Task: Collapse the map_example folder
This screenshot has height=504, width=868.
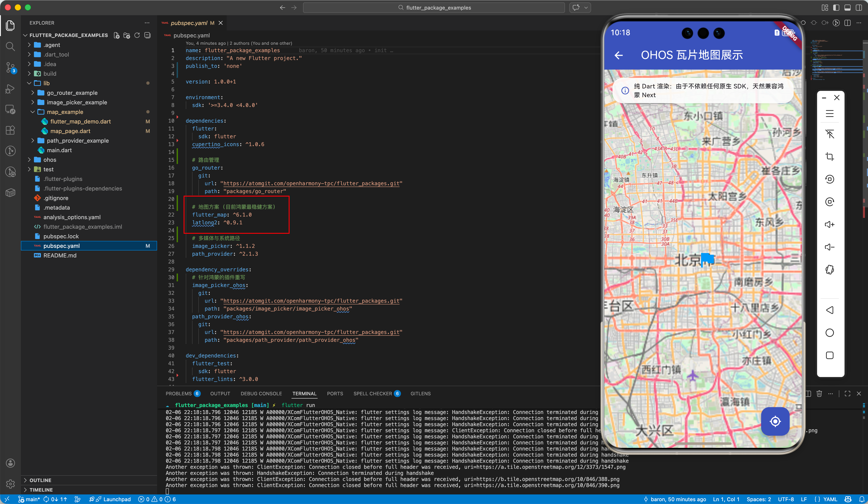Action: [x=65, y=112]
